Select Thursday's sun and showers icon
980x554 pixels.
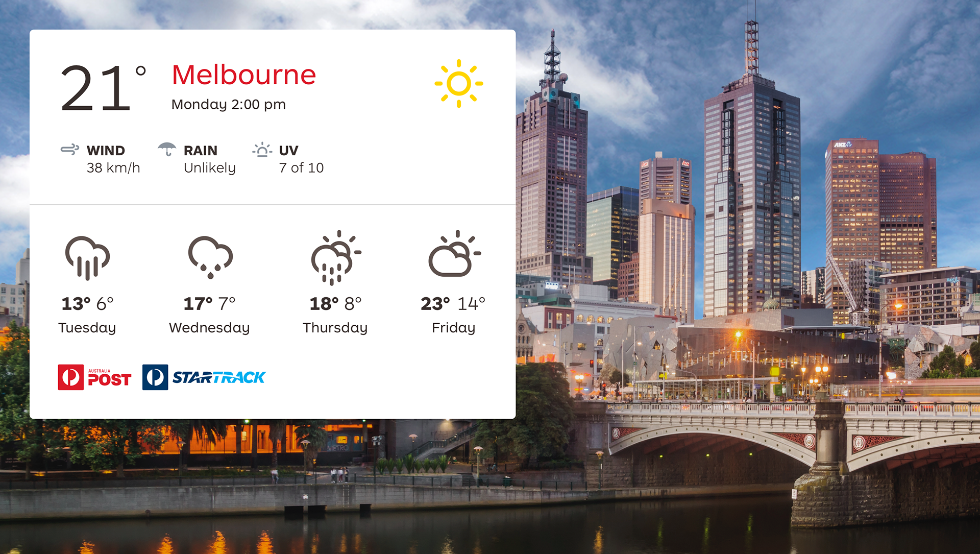336,257
